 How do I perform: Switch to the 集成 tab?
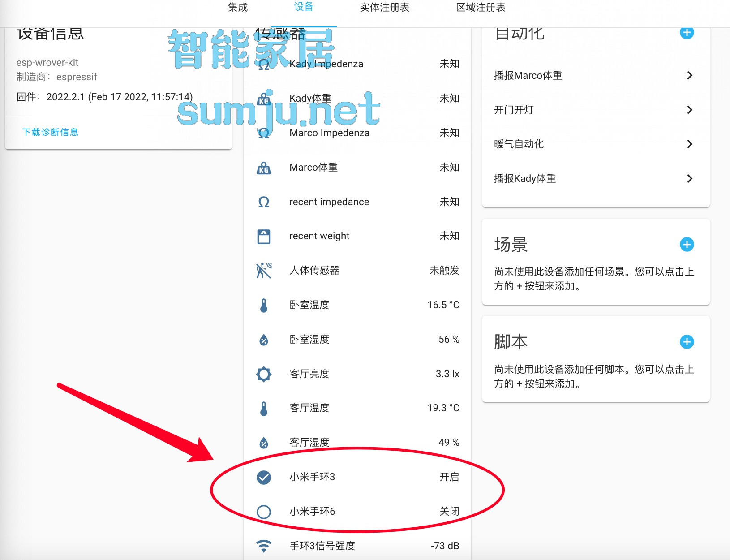tap(238, 8)
